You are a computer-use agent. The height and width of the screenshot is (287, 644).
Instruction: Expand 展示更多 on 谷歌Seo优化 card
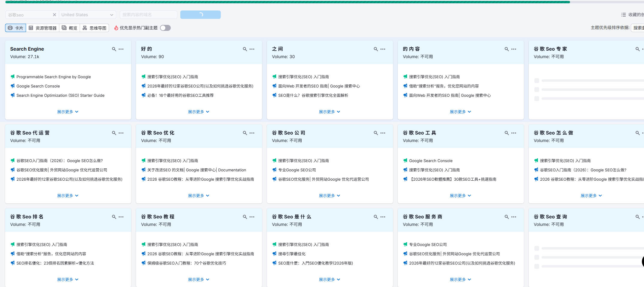click(199, 196)
